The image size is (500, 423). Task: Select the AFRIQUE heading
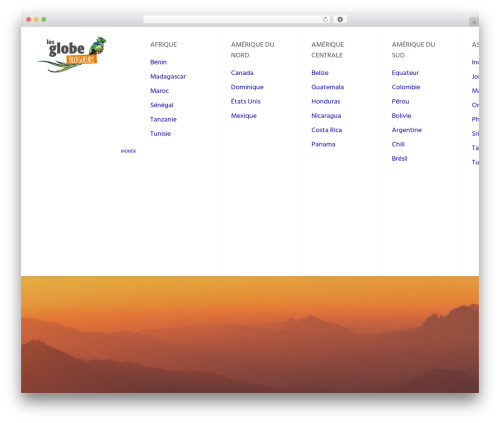click(x=163, y=45)
